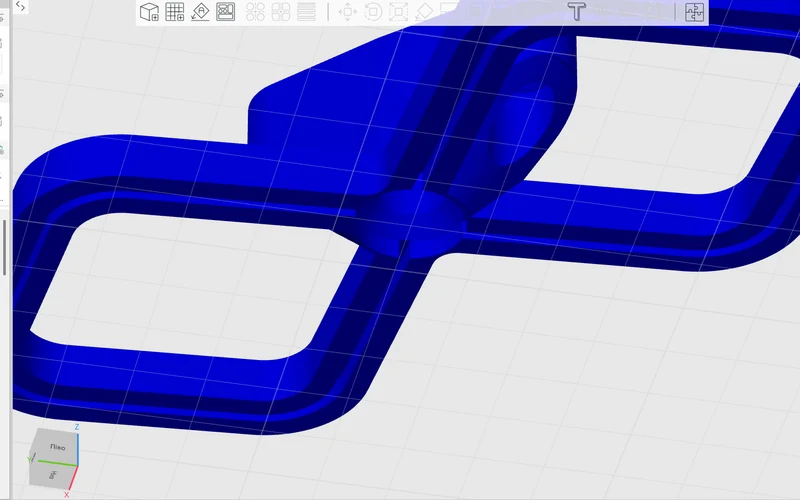
Task: Switch to the Assembly view puzzle icon
Action: pyautogui.click(x=694, y=12)
